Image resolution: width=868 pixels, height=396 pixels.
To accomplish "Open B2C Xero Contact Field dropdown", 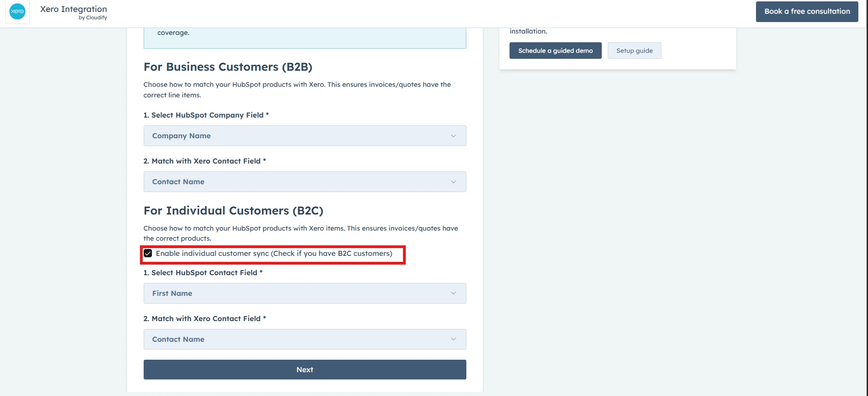I will [x=305, y=339].
